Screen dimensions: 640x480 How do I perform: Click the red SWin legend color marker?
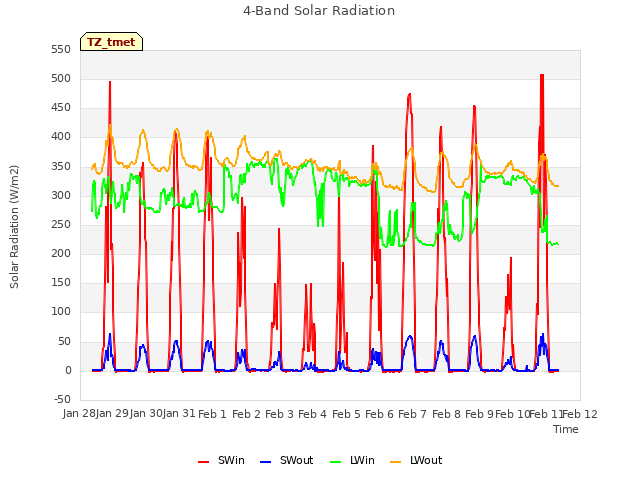203,462
